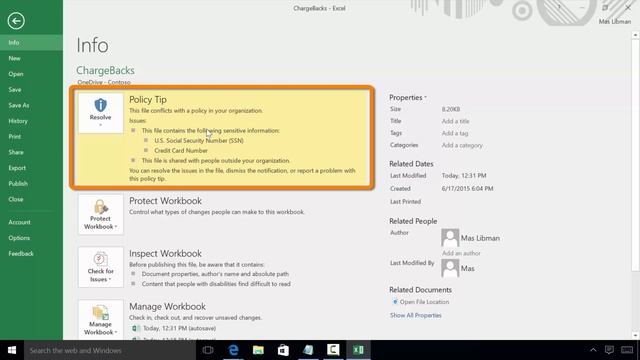The height and width of the screenshot is (360, 640).
Task: Click the Add a title field
Action: click(456, 121)
